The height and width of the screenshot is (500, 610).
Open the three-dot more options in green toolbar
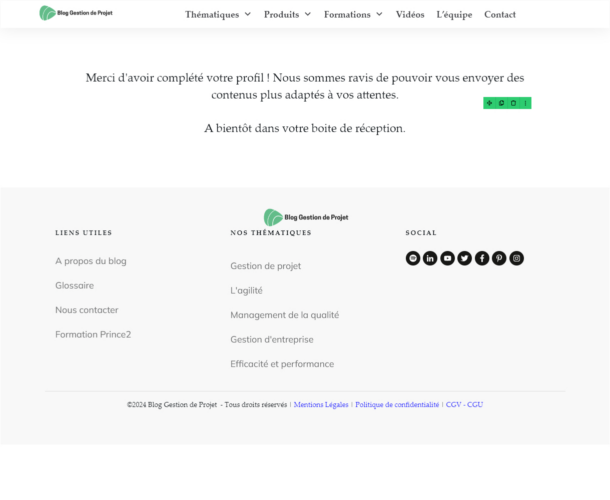[x=525, y=103]
